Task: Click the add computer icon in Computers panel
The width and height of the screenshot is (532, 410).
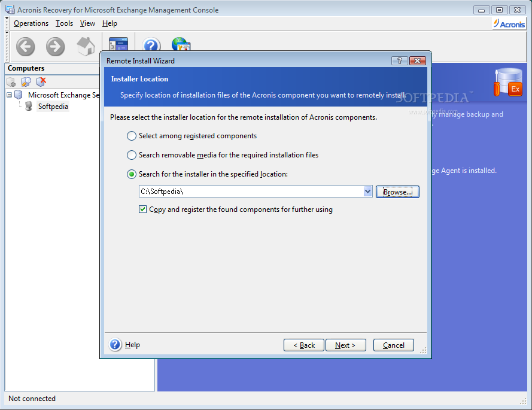Action: (11, 82)
